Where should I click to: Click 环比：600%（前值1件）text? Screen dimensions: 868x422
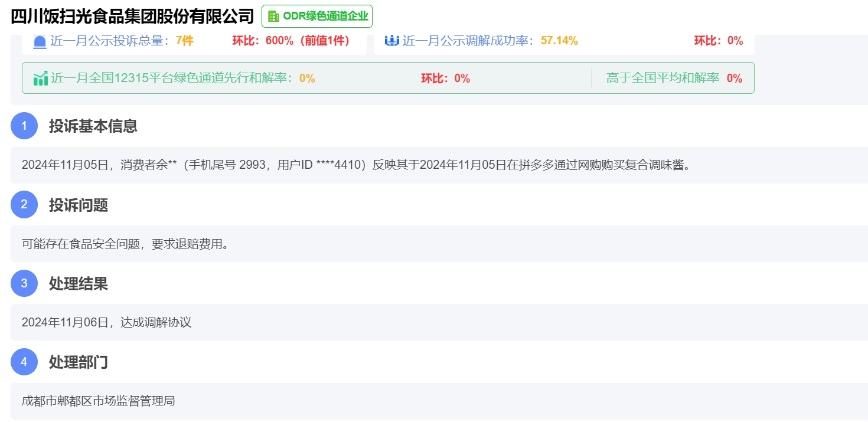tap(292, 41)
